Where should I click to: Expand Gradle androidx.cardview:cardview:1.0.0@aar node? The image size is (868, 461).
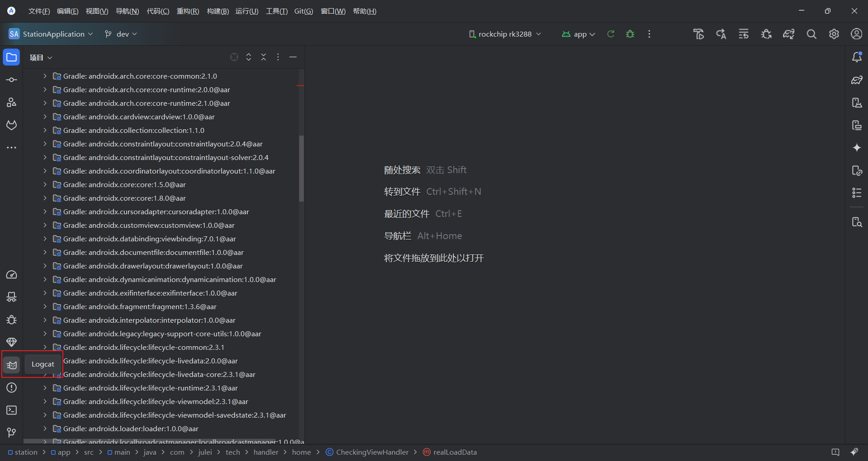(x=45, y=117)
